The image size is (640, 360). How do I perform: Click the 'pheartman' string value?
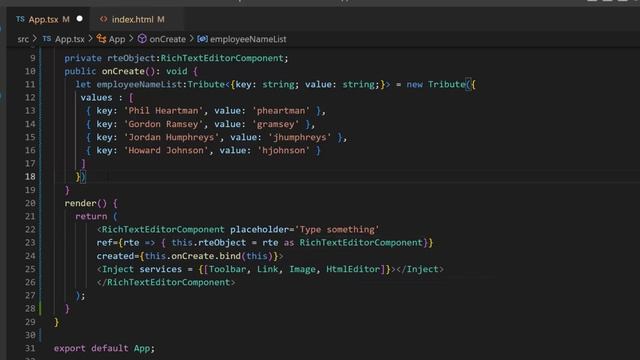click(281, 111)
